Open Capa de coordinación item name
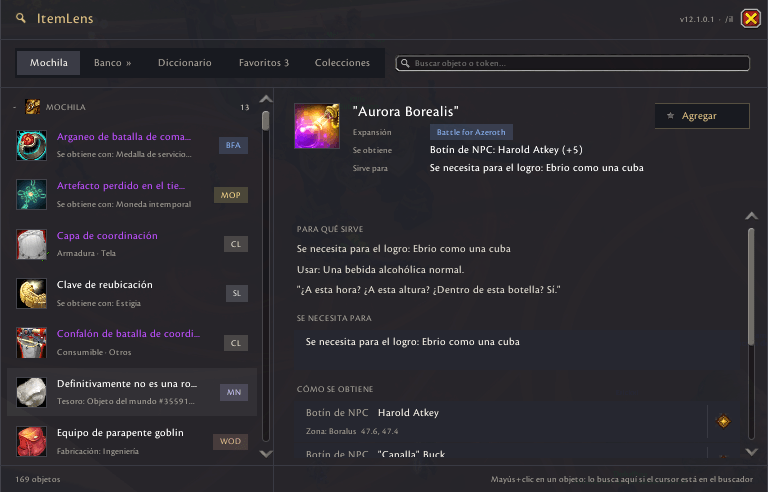The width and height of the screenshot is (768, 492). (x=107, y=236)
